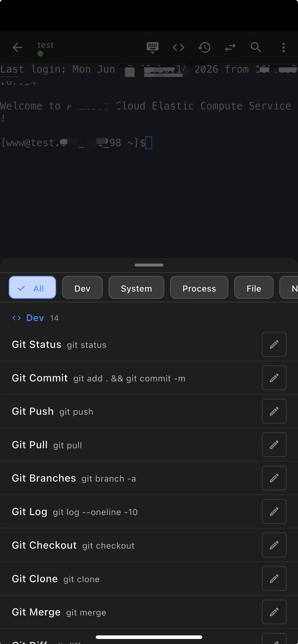The image size is (298, 644).
Task: Edit the Git Log snippet
Action: pyautogui.click(x=274, y=511)
